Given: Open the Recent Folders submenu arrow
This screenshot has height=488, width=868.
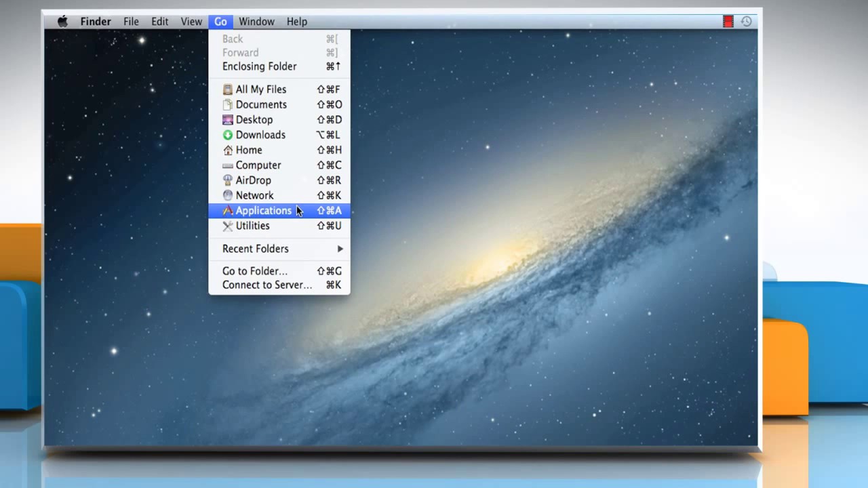Looking at the screenshot, I should (x=340, y=249).
